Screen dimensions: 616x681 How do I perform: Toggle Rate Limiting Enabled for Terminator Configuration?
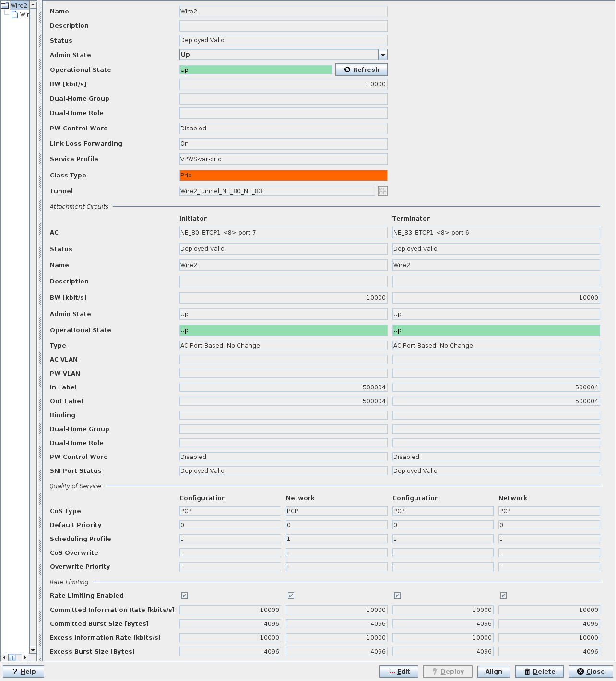tap(397, 595)
